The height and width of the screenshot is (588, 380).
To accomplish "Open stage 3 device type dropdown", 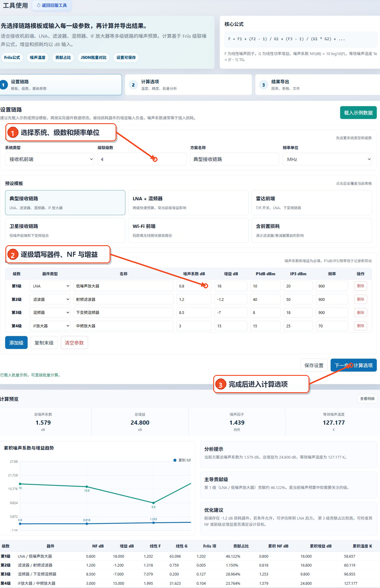I will [50, 312].
